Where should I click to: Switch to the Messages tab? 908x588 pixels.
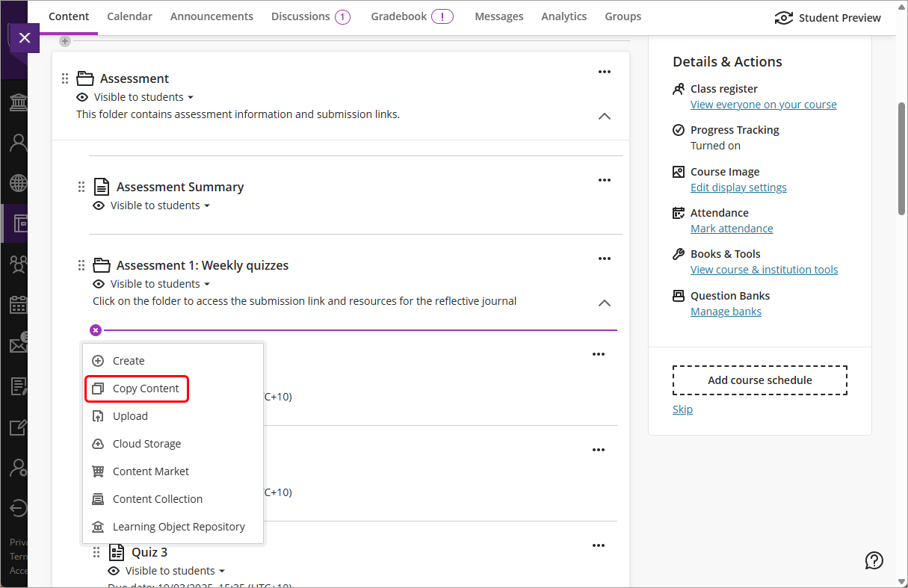(498, 16)
